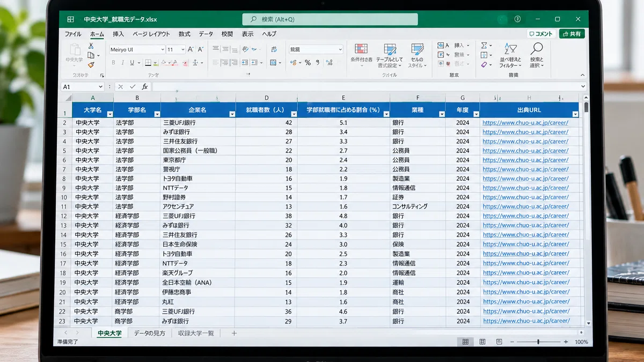The height and width of the screenshot is (362, 644).
Task: Click the コメント button
Action: click(541, 34)
